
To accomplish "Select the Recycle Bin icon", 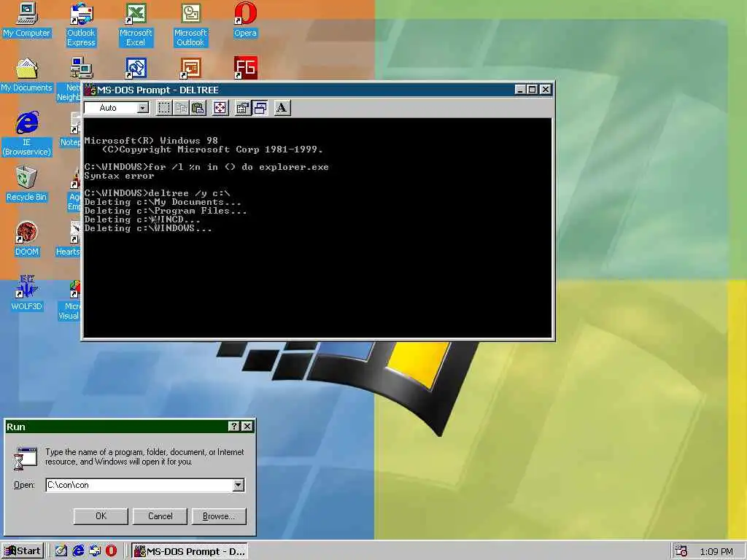I will tap(27, 184).
